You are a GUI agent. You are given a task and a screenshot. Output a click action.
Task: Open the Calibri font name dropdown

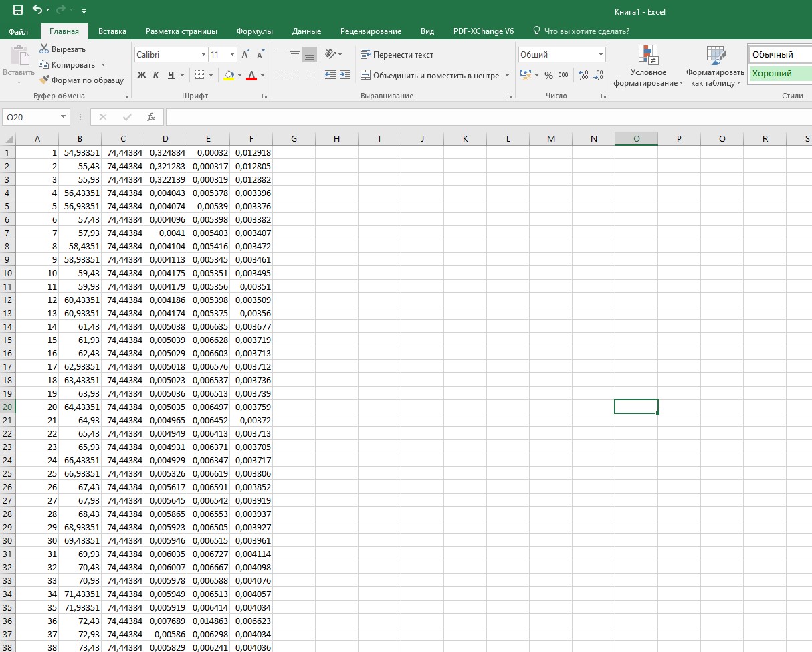coord(203,55)
